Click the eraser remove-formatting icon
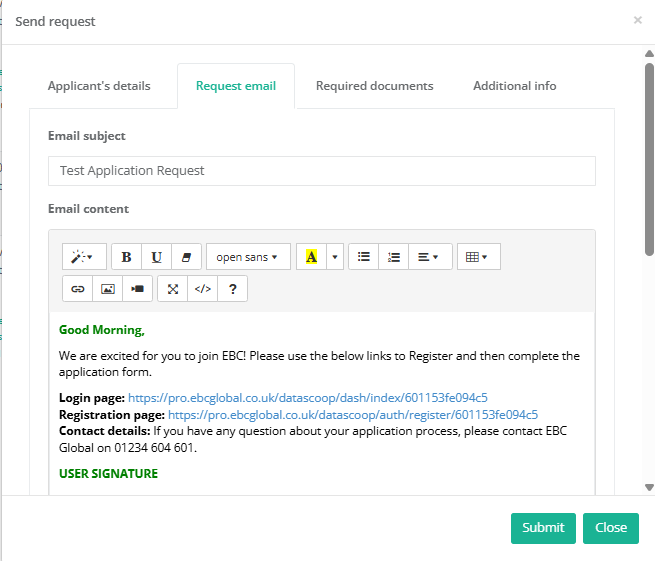 pos(187,257)
